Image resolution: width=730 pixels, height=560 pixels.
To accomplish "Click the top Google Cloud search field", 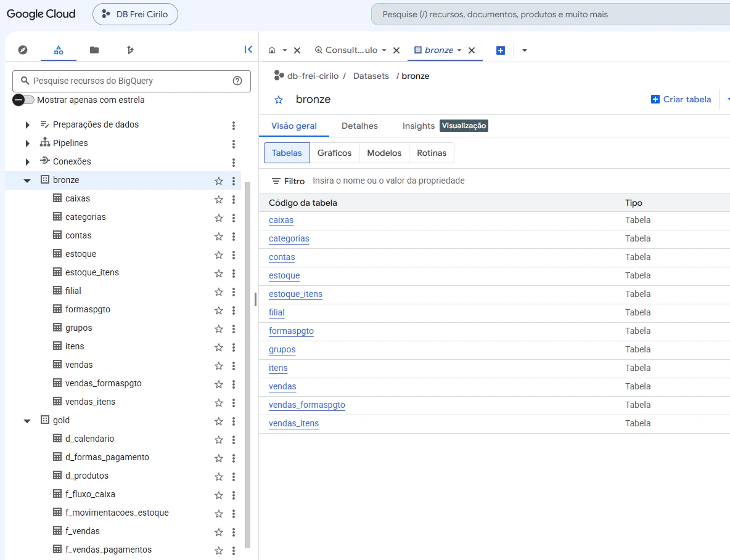I will point(551,14).
